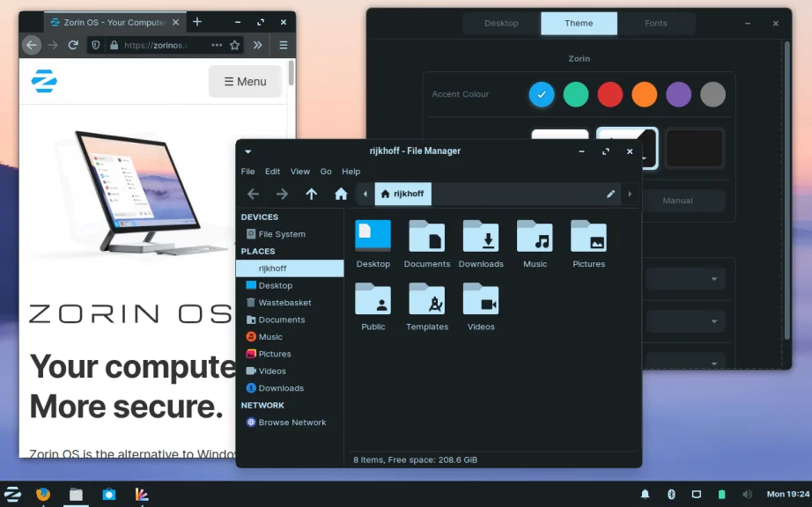Image resolution: width=812 pixels, height=507 pixels.
Task: Select the Theme tab in Appearance
Action: 579,23
